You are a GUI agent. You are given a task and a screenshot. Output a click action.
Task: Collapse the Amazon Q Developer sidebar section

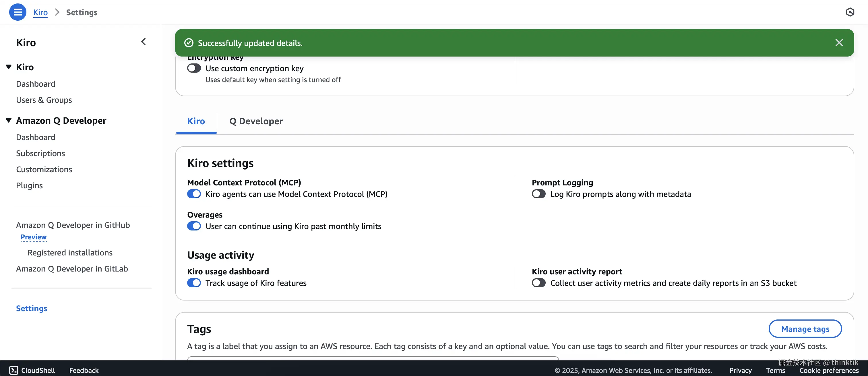pos(9,120)
